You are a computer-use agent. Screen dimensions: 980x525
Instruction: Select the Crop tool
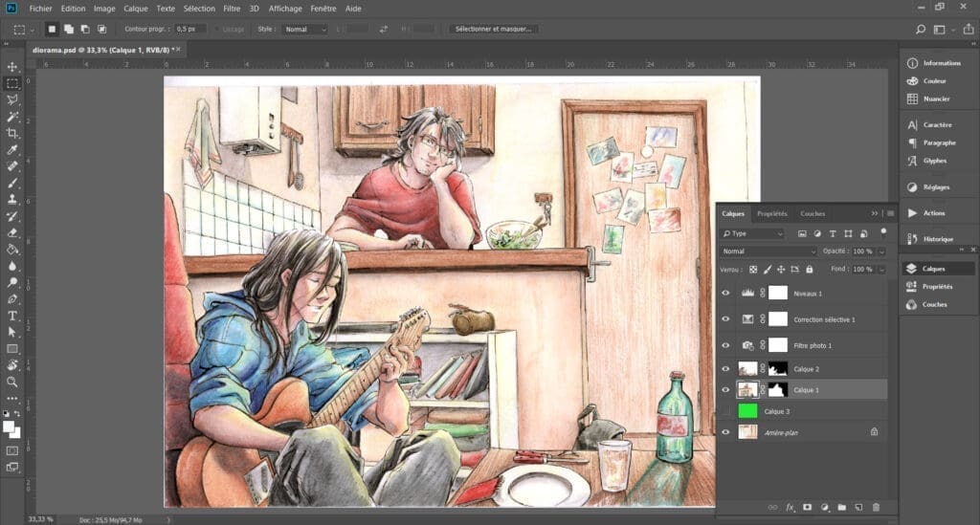tap(11, 133)
